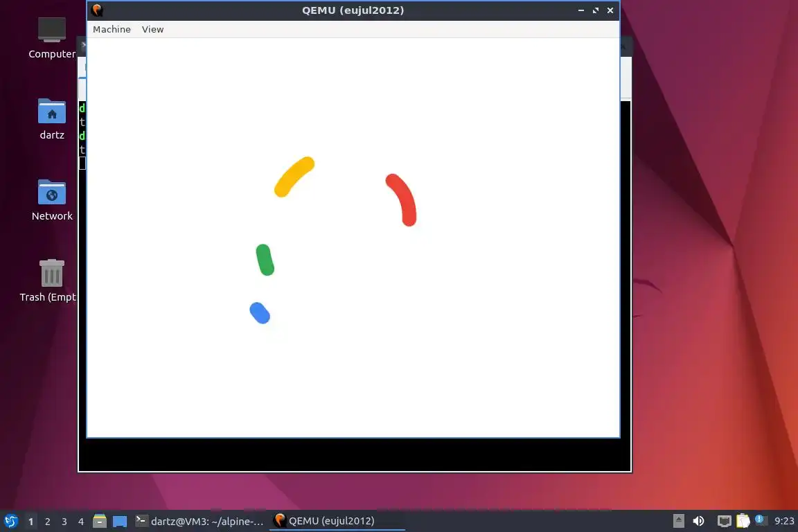
Task: Switch to workspace 1
Action: (30, 522)
